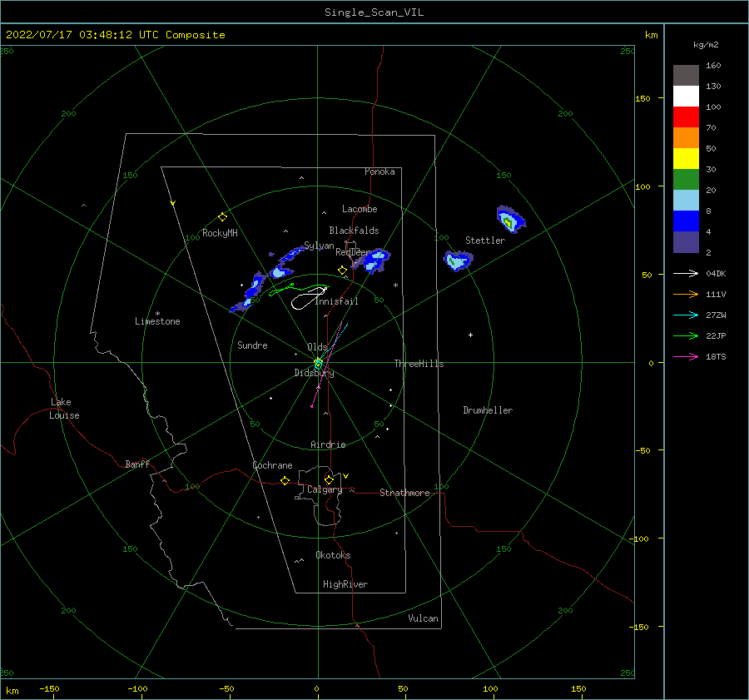Click the Banff town label
The image size is (749, 700).
(137, 464)
